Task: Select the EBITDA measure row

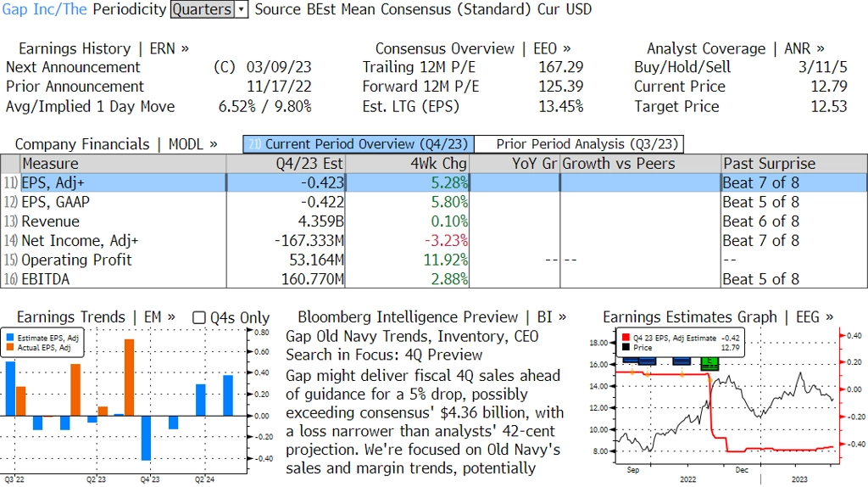Action: coord(434,279)
